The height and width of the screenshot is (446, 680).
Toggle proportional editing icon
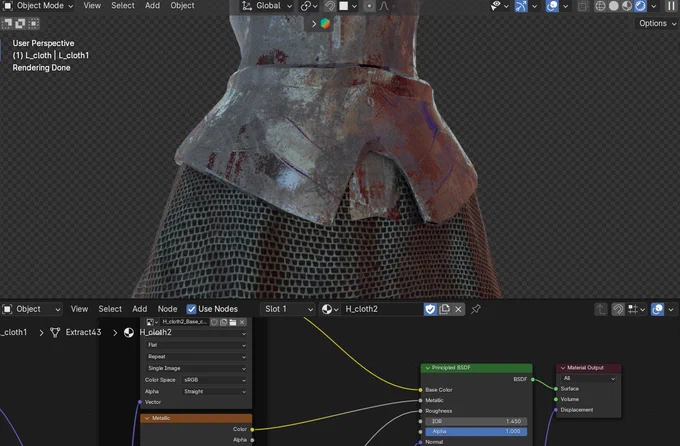pyautogui.click(x=369, y=6)
